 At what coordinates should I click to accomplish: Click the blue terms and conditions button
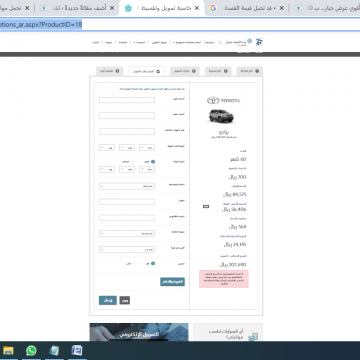click(172, 282)
